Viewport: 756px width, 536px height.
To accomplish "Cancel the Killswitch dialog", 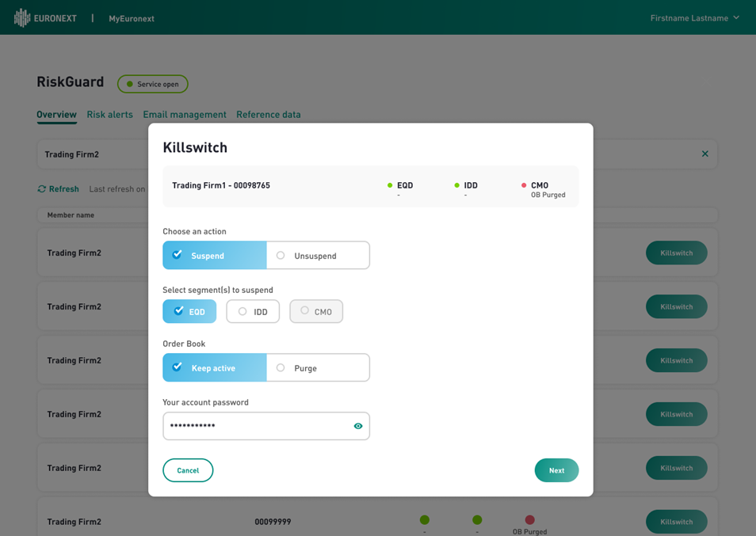I will [188, 470].
